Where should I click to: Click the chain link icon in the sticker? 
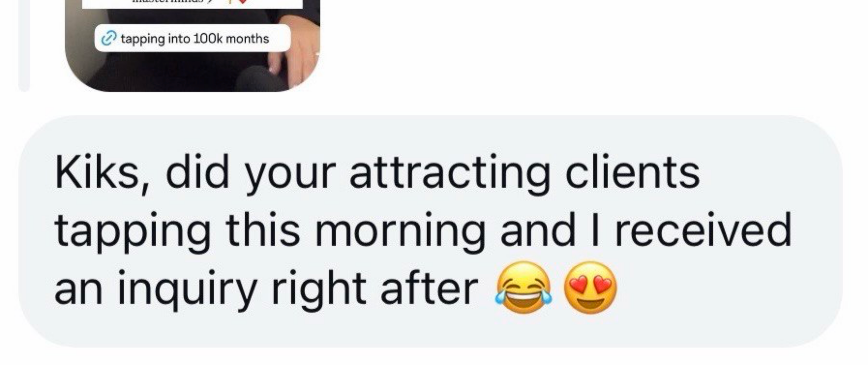[108, 39]
